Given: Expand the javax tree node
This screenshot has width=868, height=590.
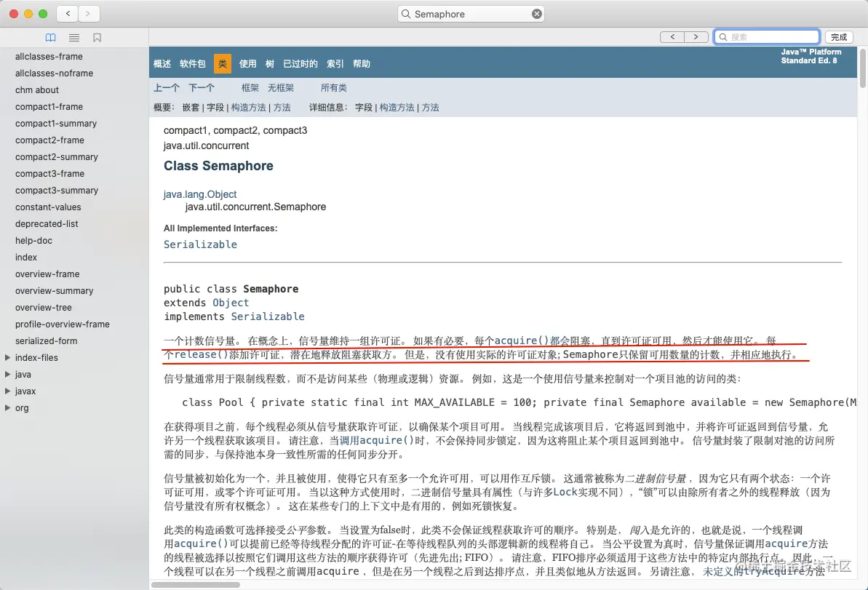Looking at the screenshot, I should click(x=8, y=391).
